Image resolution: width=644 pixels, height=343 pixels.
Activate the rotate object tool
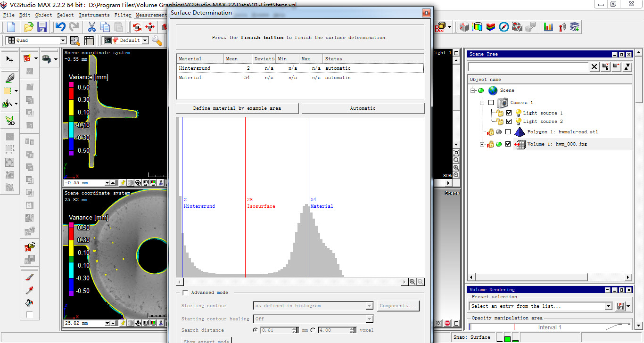[137, 27]
